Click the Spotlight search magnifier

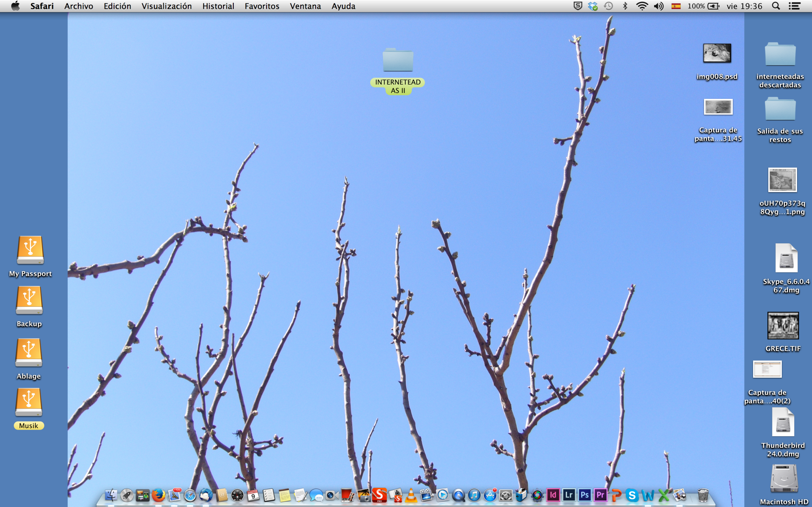[x=776, y=6]
